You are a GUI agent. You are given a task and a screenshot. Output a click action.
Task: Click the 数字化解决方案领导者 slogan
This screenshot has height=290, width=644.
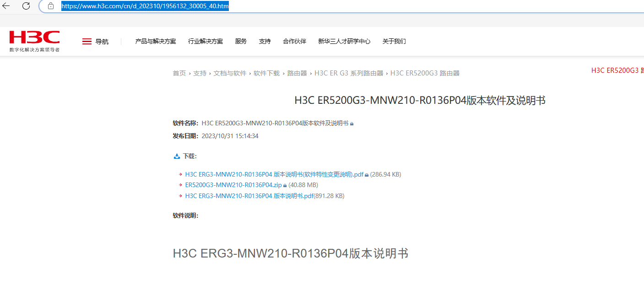[34, 49]
